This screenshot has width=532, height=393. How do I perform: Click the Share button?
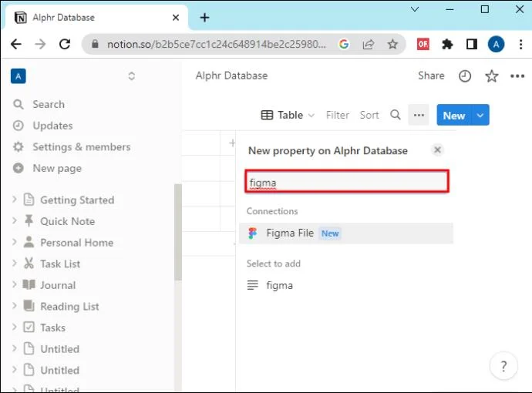431,76
